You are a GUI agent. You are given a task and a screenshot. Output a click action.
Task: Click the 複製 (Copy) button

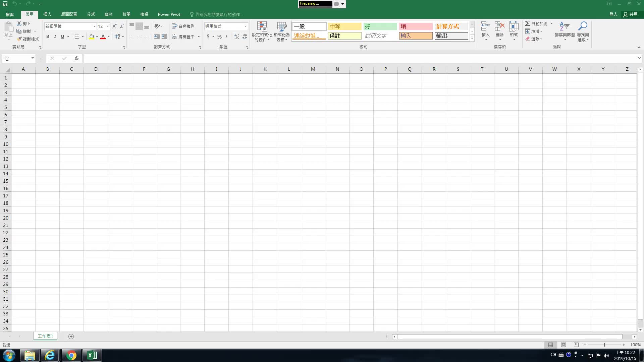tap(24, 31)
